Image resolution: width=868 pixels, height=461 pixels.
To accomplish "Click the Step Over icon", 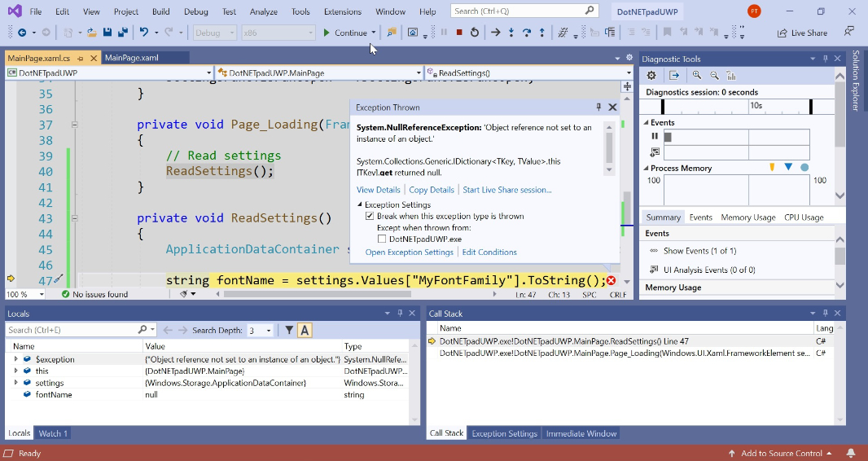I will pos(527,33).
